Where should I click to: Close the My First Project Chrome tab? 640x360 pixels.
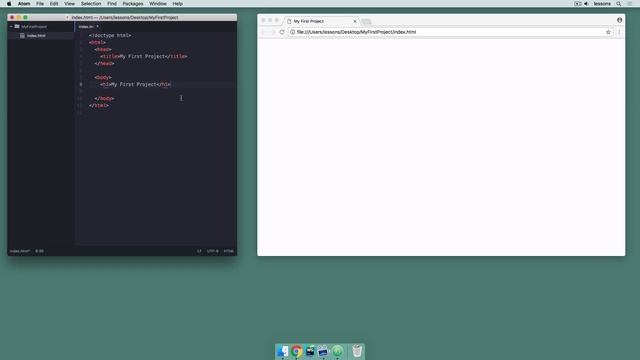pos(355,21)
